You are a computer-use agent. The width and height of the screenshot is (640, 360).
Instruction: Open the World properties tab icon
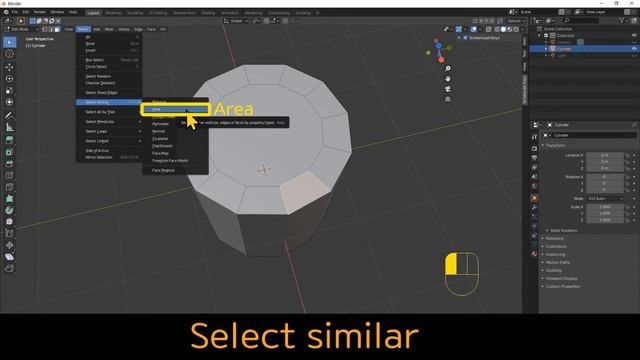coord(534,186)
